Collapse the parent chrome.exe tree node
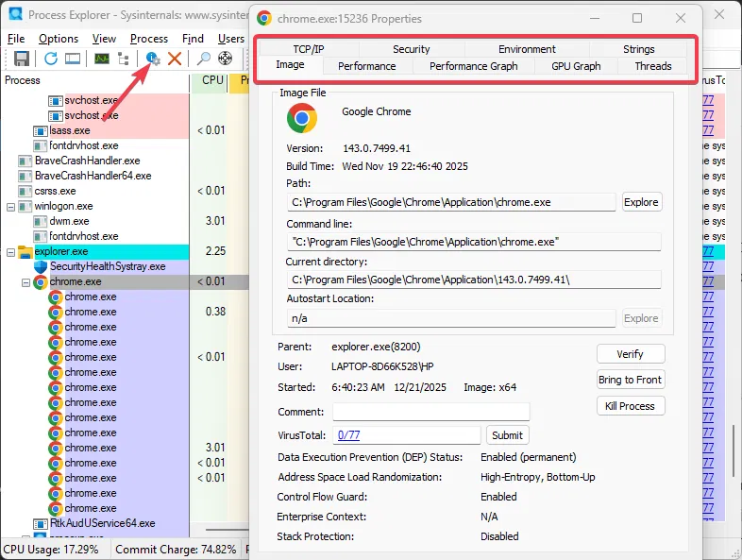This screenshot has height=560, width=742. point(25,282)
